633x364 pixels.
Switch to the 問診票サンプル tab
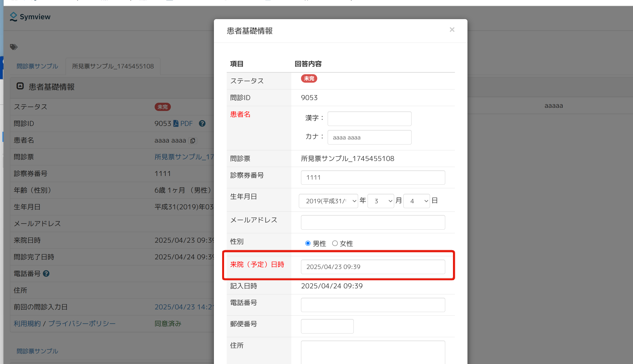[37, 66]
